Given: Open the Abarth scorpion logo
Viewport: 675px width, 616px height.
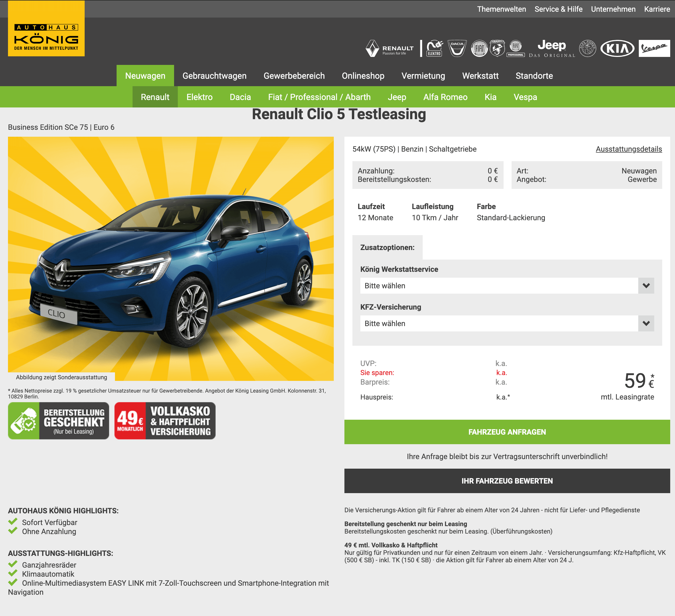Looking at the screenshot, I should point(497,48).
